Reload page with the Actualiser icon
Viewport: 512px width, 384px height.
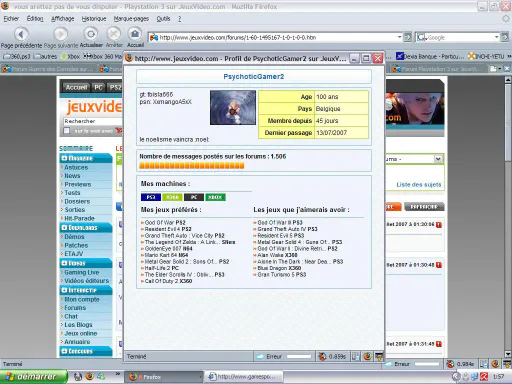pos(91,34)
